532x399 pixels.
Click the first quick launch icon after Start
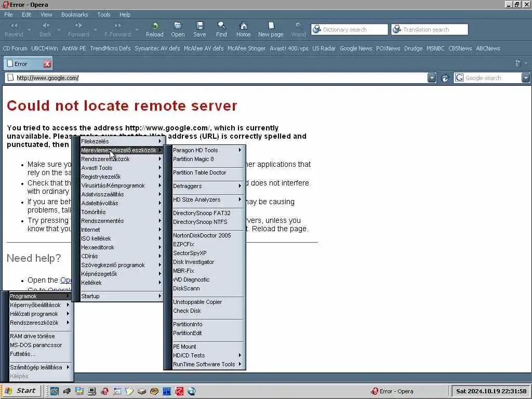click(x=54, y=391)
